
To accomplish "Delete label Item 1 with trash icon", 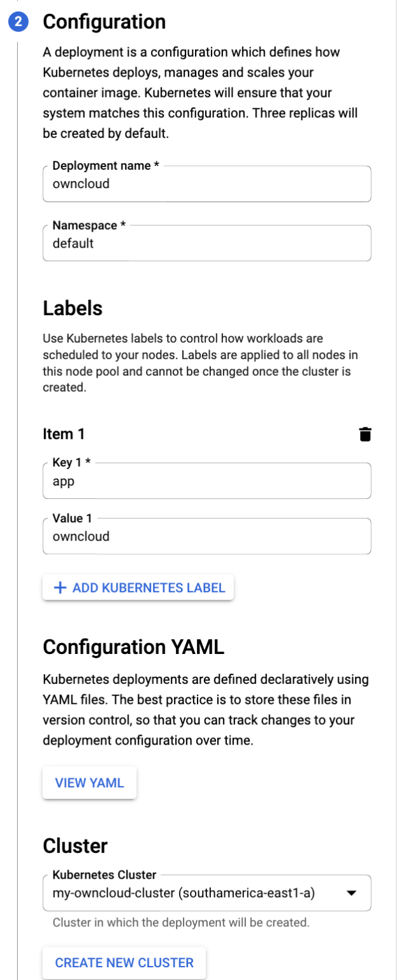I will pos(365,434).
